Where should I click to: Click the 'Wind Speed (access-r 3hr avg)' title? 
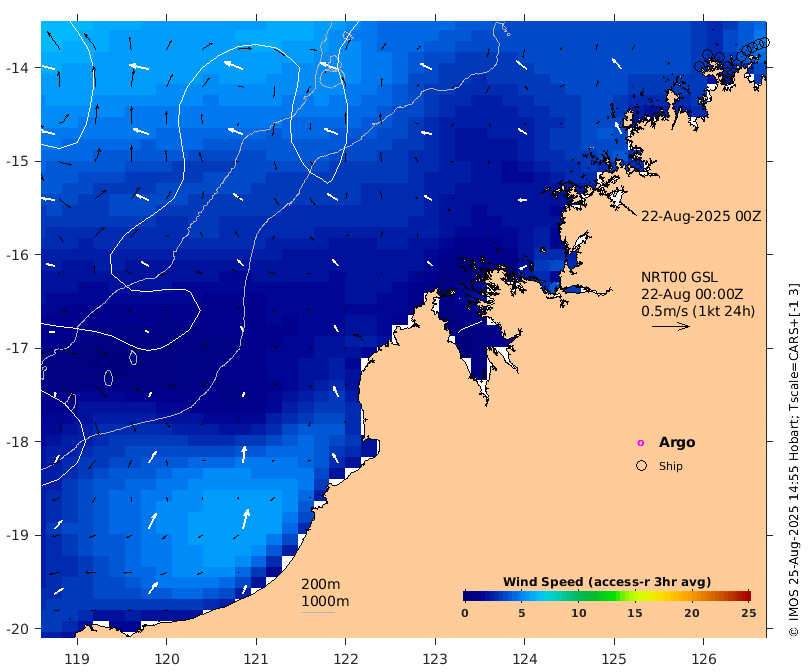[607, 582]
